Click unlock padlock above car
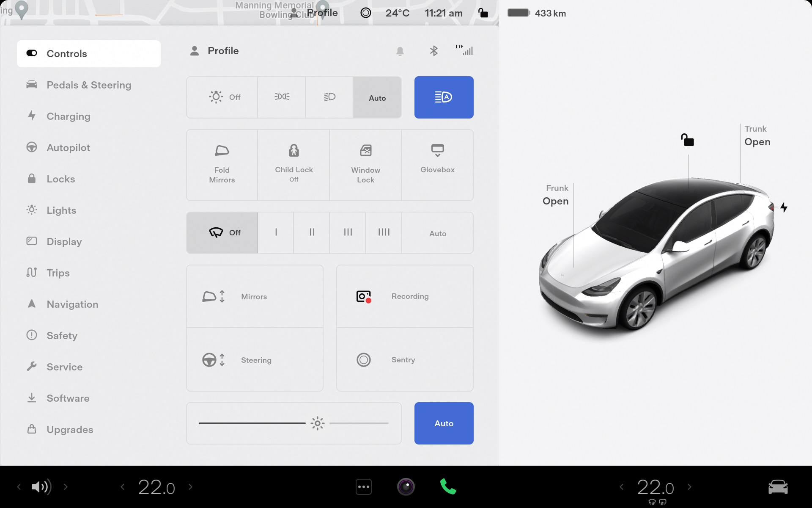 click(687, 140)
